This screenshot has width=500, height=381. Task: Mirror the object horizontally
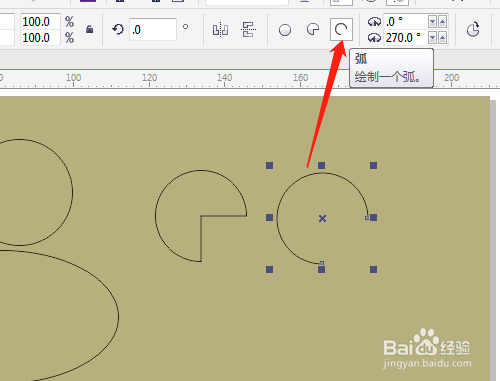[x=220, y=30]
